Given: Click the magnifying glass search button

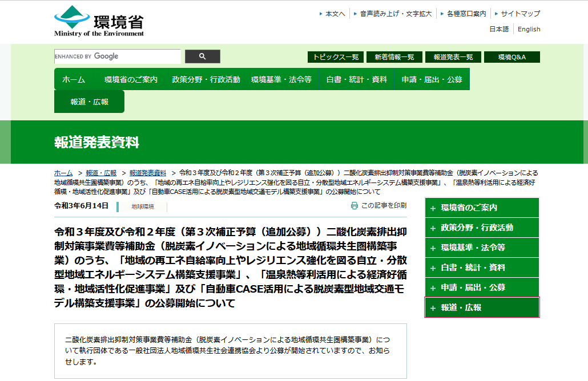Looking at the screenshot, I should pyautogui.click(x=203, y=56).
